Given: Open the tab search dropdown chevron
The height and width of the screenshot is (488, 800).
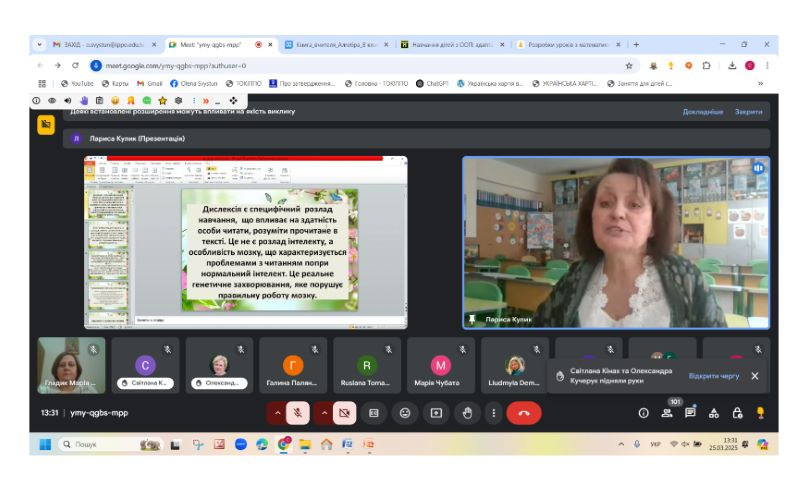Looking at the screenshot, I should [39, 45].
